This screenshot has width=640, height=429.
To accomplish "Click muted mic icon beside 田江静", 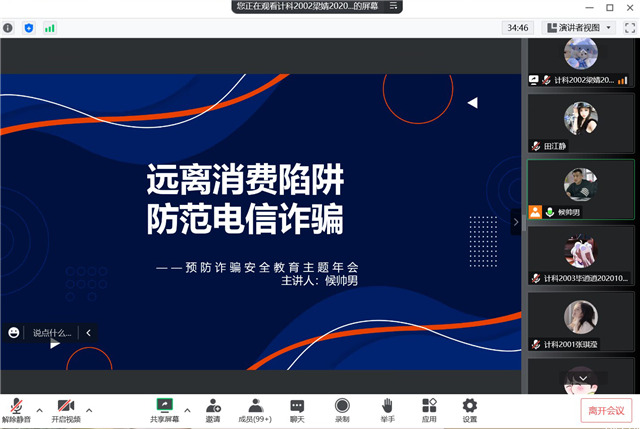I will (536, 146).
